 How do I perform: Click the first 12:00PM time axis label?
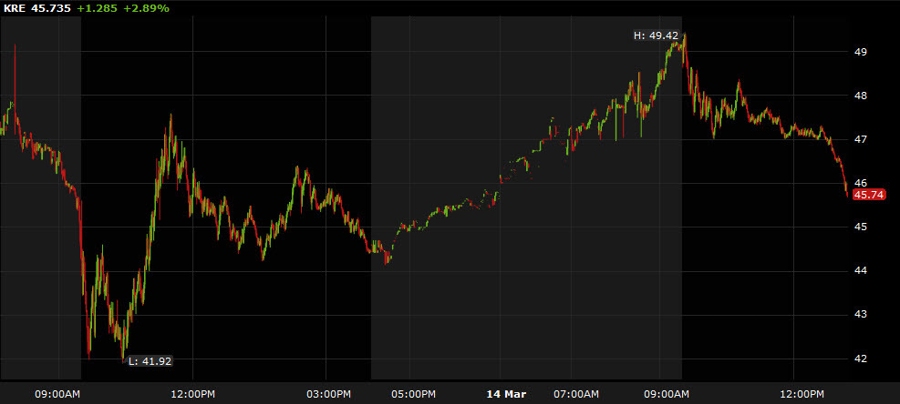[192, 394]
